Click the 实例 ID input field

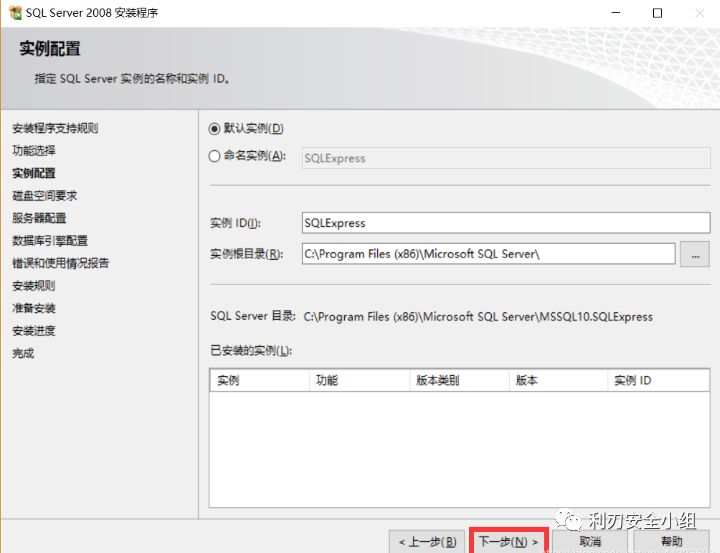488,223
